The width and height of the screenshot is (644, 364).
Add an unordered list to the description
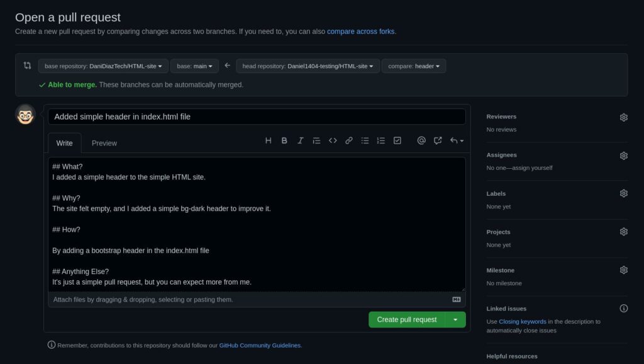coord(365,140)
